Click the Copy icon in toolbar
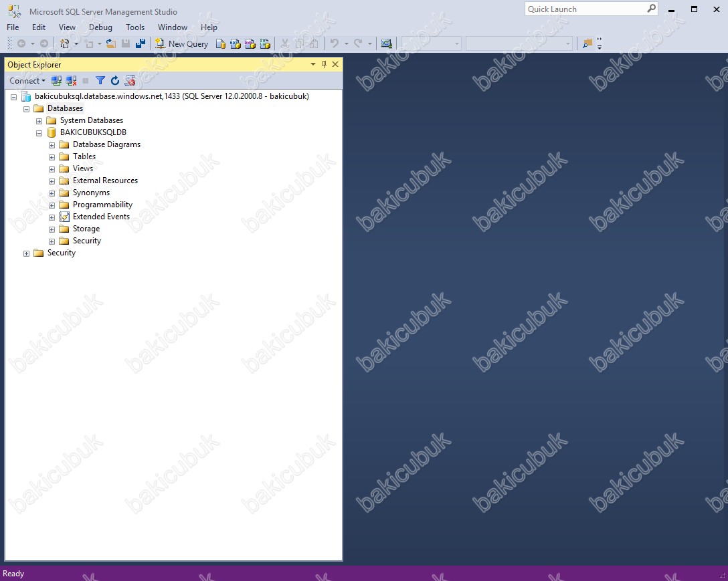 (300, 43)
